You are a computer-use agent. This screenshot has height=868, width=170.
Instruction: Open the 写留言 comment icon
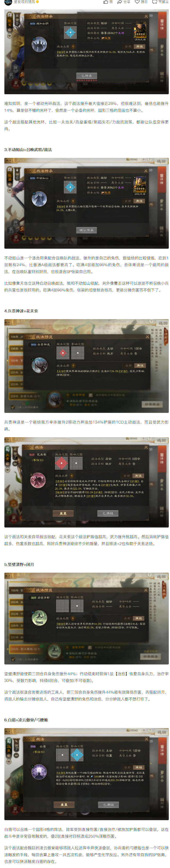(154, 2)
